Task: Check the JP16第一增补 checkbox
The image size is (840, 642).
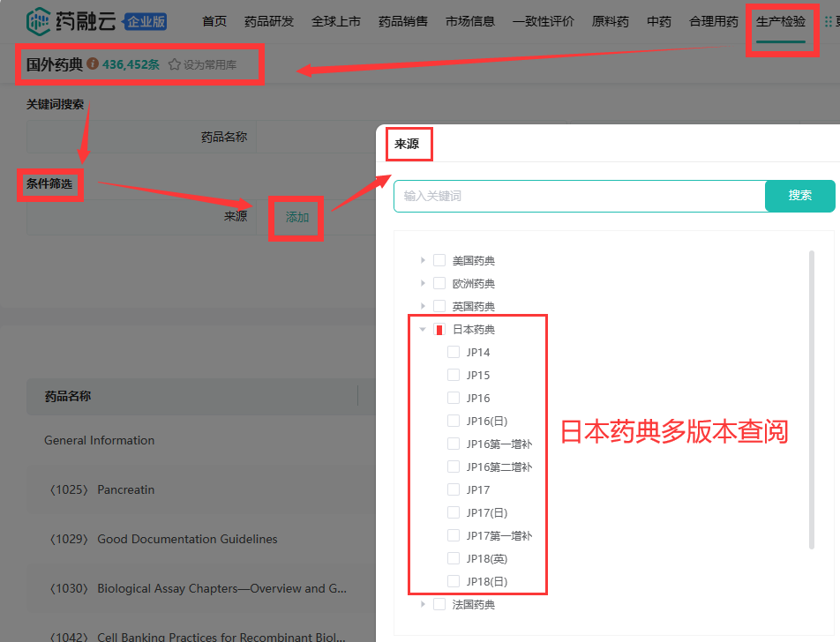Action: point(454,444)
